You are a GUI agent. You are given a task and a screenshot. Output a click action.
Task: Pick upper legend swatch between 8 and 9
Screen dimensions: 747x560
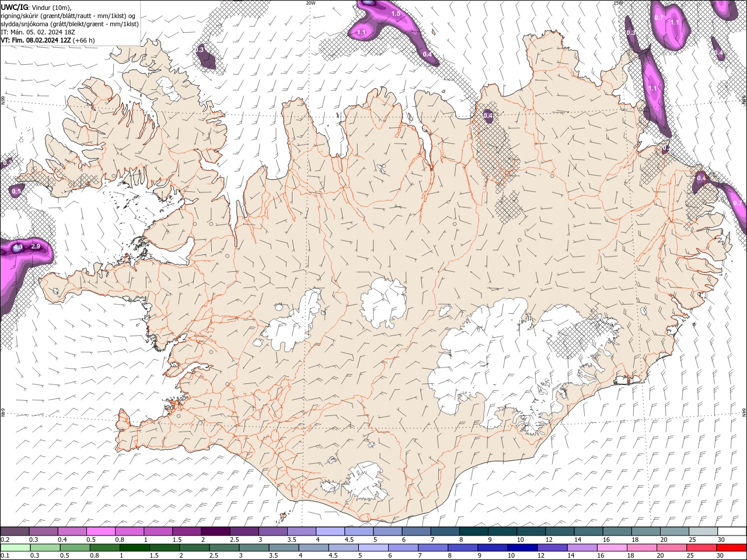[474, 531]
